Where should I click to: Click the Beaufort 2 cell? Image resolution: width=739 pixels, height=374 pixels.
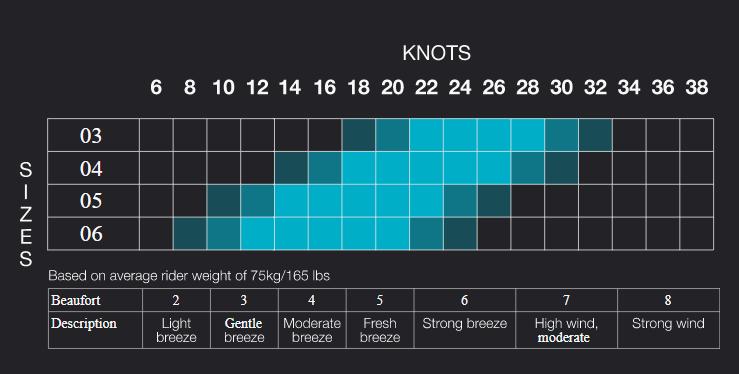point(176,300)
